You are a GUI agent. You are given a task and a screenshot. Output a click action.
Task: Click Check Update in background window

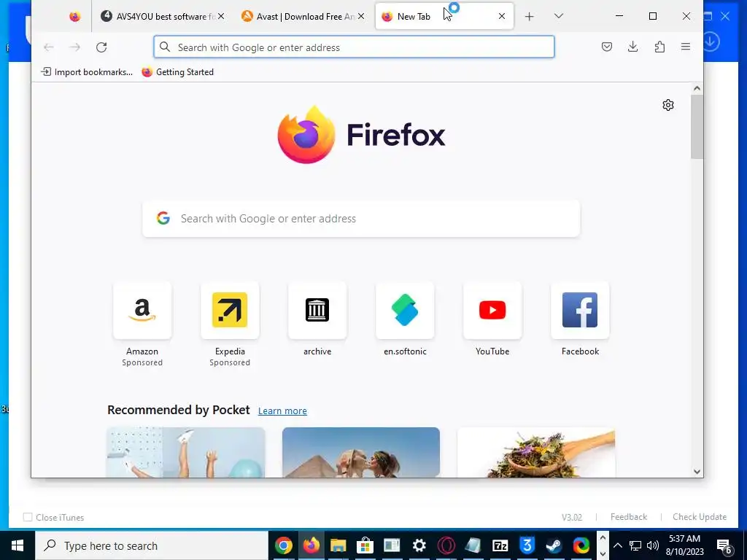point(700,517)
